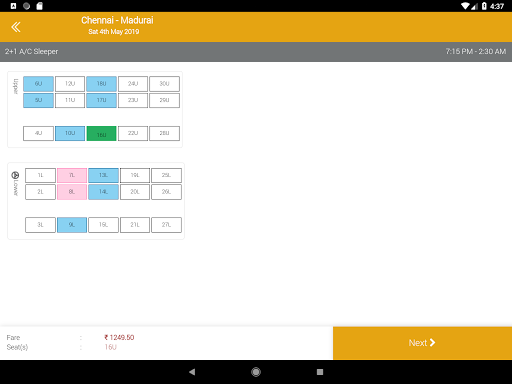This screenshot has height=384, width=512.
Task: Choose booked upper seat 10U
Action: (70, 133)
